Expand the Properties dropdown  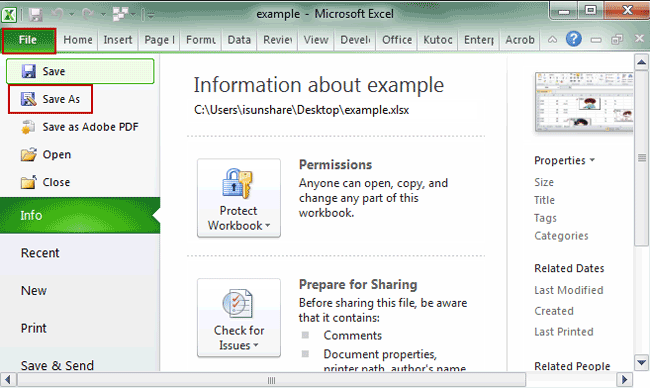[x=564, y=160]
